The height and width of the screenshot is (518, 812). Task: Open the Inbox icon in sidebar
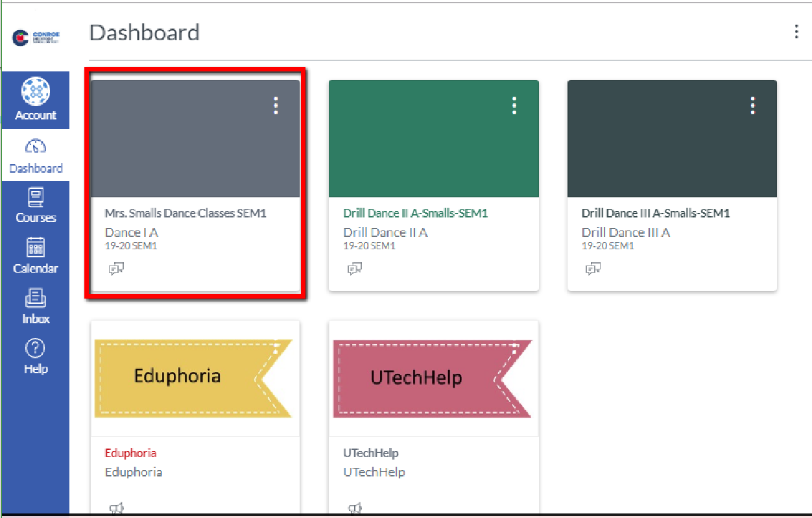(x=36, y=298)
